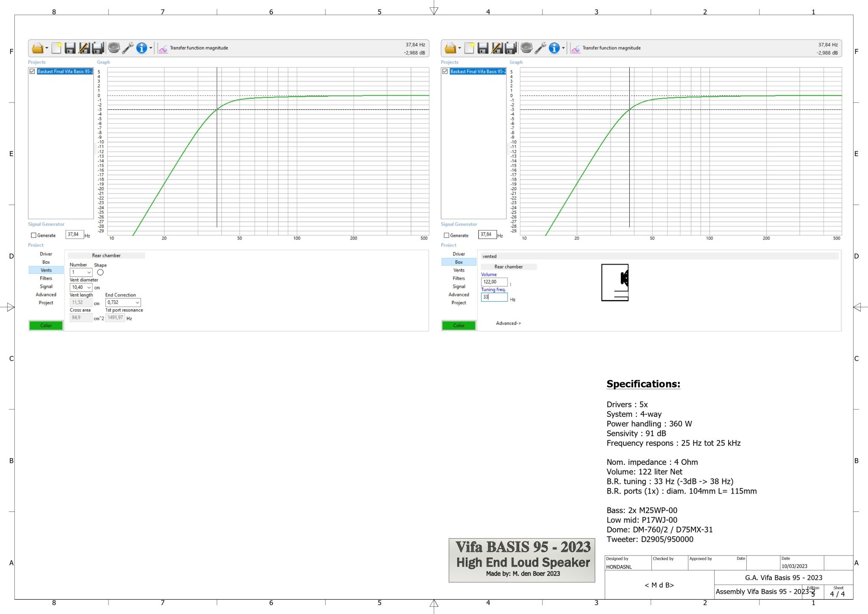Open driver editor speaker icon in Vents-settings window
The height and width of the screenshot is (614, 868).
pyautogui.click(x=114, y=48)
